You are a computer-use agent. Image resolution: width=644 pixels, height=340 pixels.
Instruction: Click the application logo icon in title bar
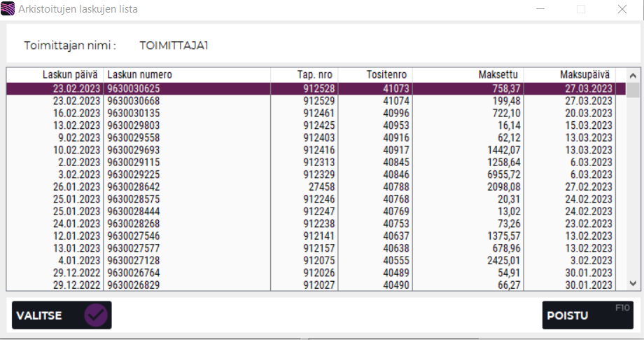8,10
